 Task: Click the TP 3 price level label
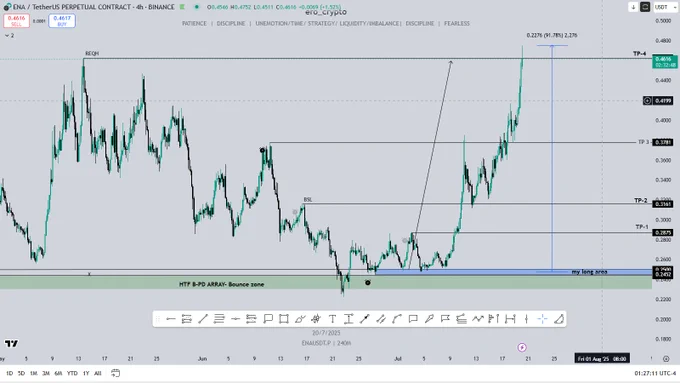(x=644, y=142)
